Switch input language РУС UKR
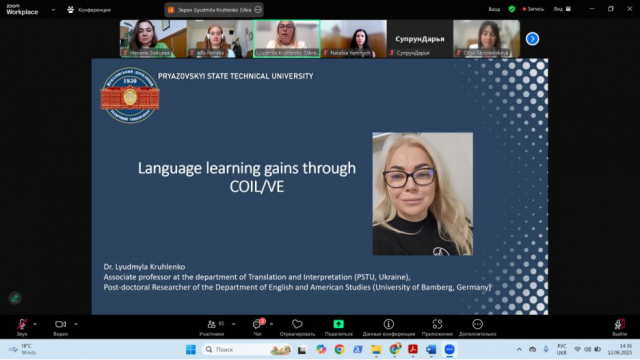The width and height of the screenshot is (640, 360). (562, 349)
